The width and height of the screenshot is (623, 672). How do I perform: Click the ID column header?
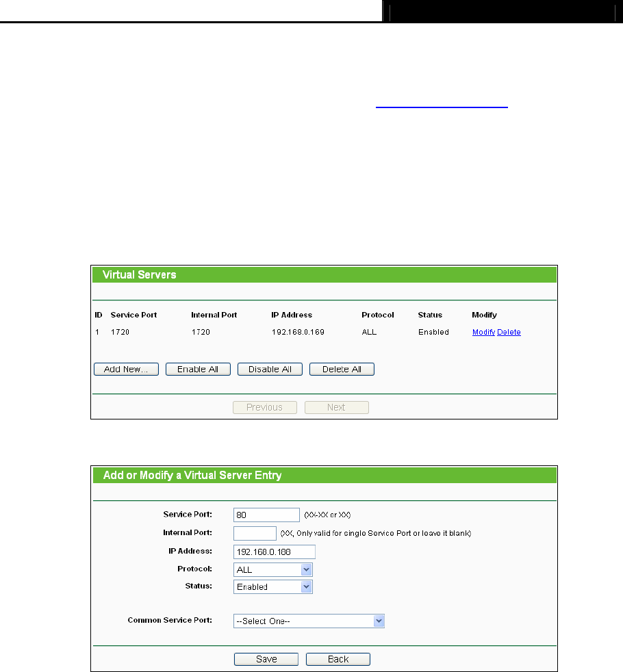pyautogui.click(x=99, y=315)
